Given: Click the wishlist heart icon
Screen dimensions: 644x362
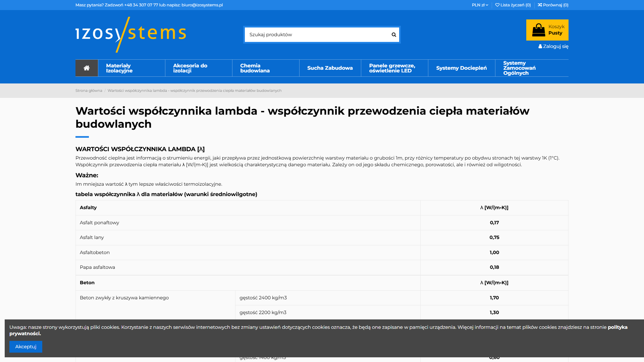Looking at the screenshot, I should [497, 5].
